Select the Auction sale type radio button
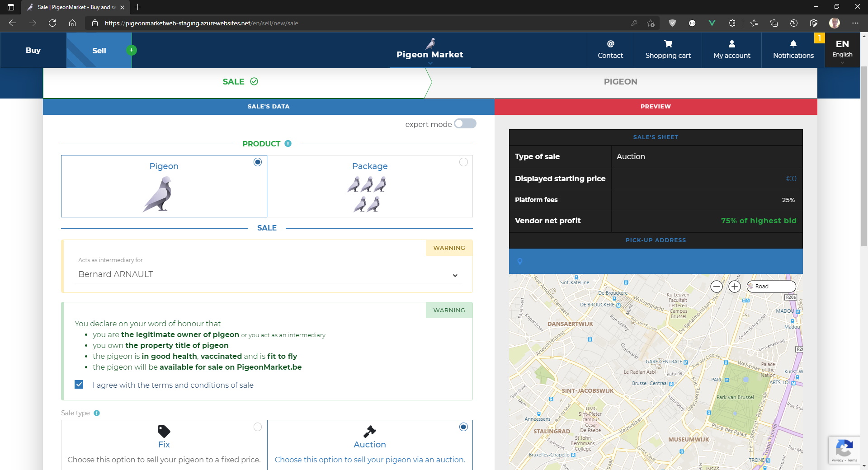Screen dimensions: 868x470 point(463,427)
